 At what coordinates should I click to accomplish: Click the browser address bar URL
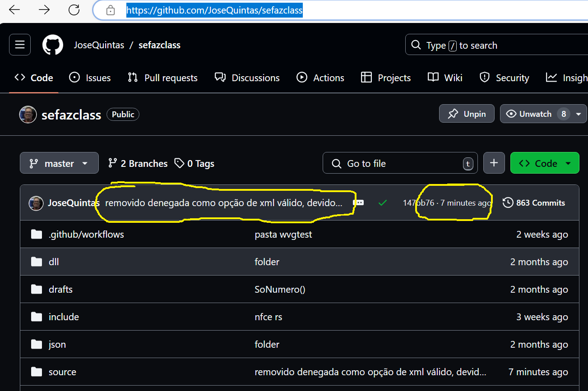click(x=214, y=10)
